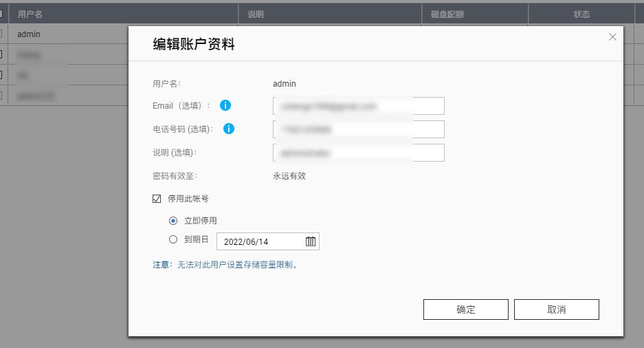The width and height of the screenshot is (644, 348).
Task: Click the 磁盘配额 column header
Action: point(447,14)
